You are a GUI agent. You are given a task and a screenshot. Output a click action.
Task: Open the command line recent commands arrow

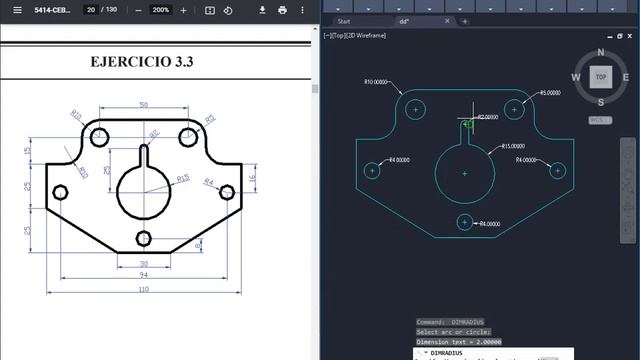[426, 353]
